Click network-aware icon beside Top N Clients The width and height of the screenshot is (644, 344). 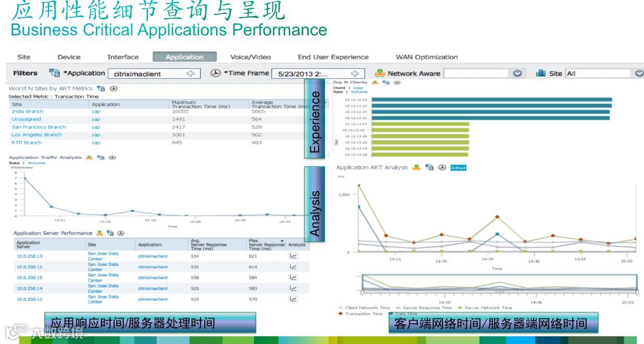(375, 82)
